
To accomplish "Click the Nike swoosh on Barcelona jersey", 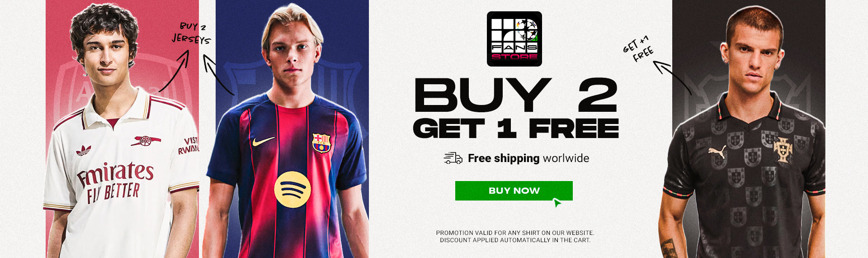I will point(263,142).
